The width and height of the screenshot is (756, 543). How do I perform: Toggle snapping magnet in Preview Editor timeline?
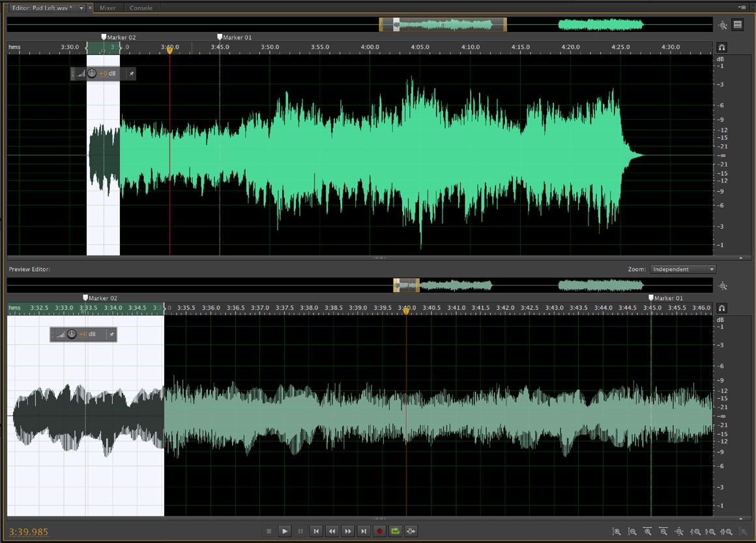(x=721, y=308)
